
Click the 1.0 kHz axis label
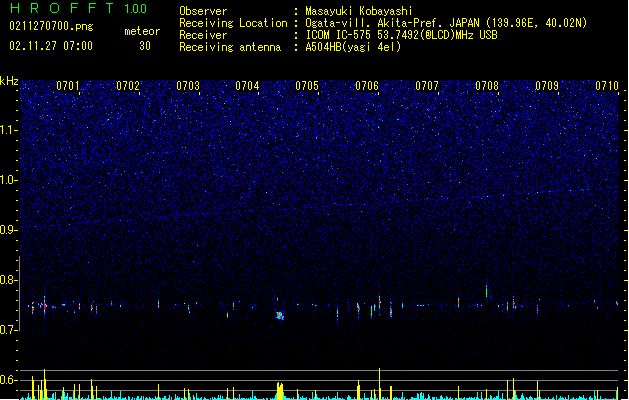coord(9,180)
